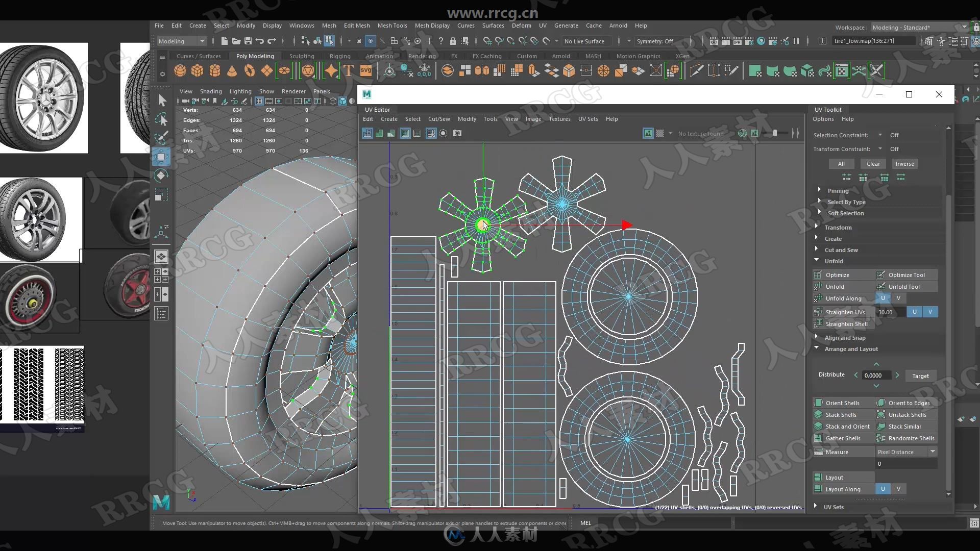This screenshot has width=980, height=551.
Task: Enable Soft Selection in UV Toolkit
Action: [846, 213]
